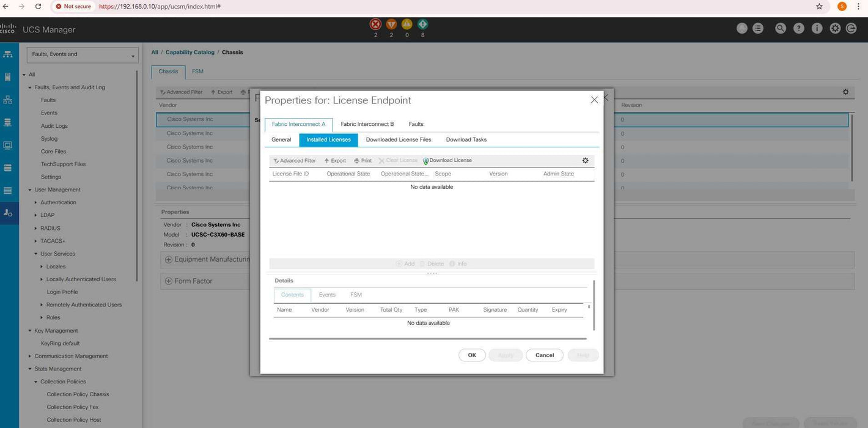The width and height of the screenshot is (868, 428).
Task: Expand the RADIUS tree node
Action: click(x=35, y=228)
